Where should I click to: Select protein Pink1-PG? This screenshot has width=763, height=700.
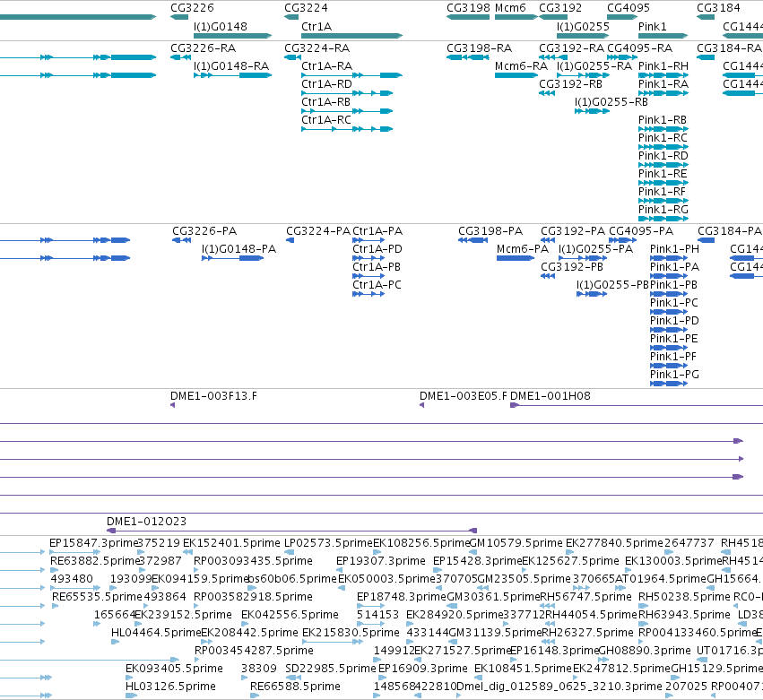pos(674,375)
